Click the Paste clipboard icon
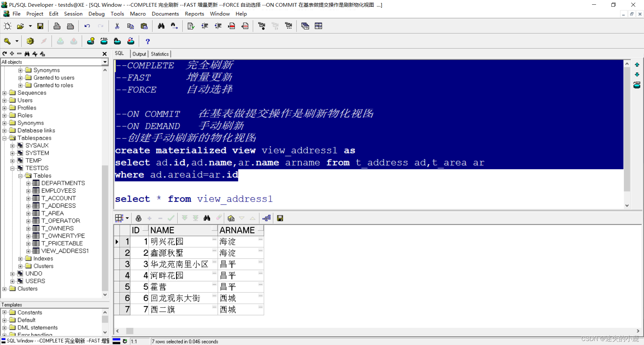Viewport: 644px width, 345px height. point(144,26)
